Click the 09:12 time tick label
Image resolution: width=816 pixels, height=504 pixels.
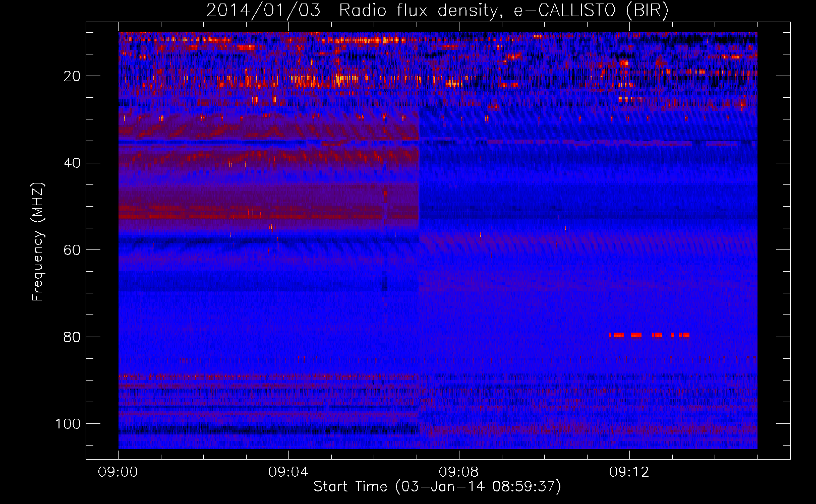[629, 472]
